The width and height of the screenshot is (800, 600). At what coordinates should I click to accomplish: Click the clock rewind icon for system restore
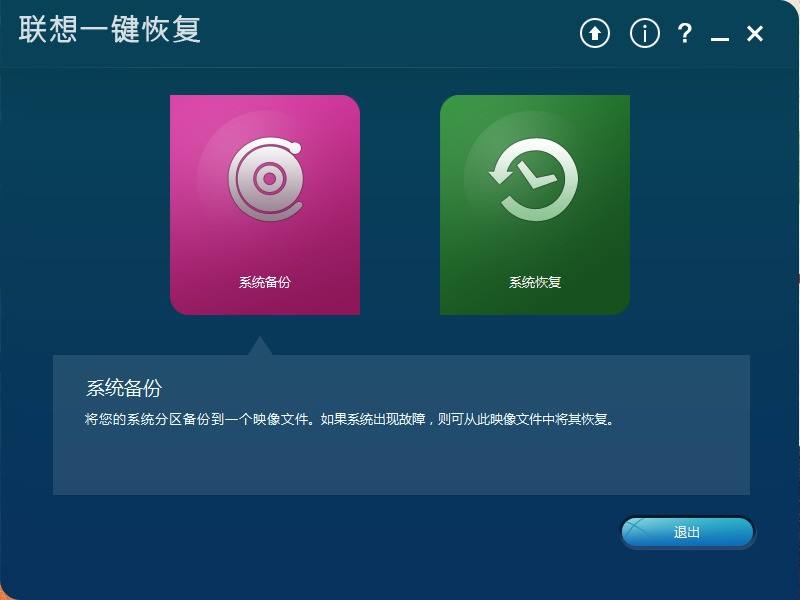[534, 179]
